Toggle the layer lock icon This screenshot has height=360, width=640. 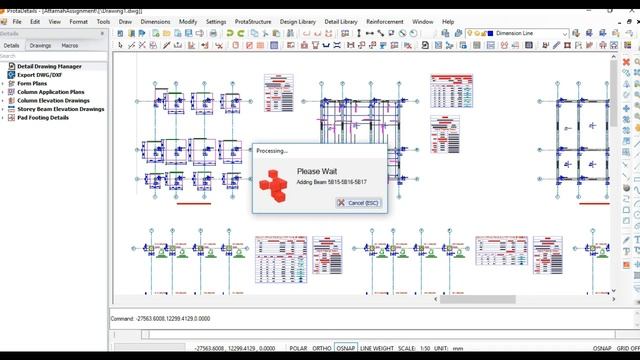pyautogui.click(x=483, y=33)
